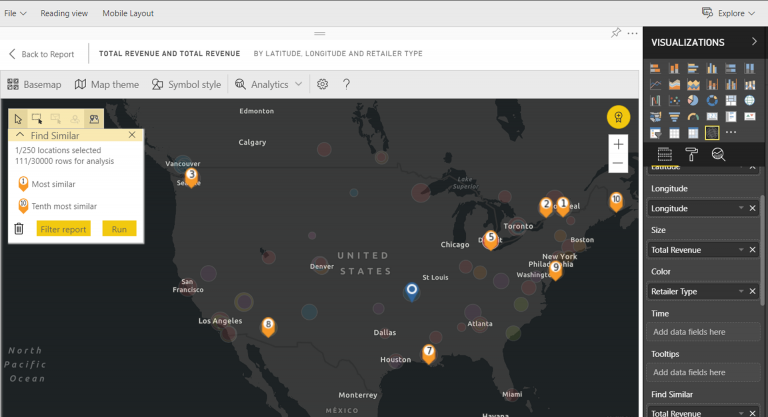The image size is (768, 417).
Task: Switch to the Format paint roller tab
Action: [x=692, y=154]
